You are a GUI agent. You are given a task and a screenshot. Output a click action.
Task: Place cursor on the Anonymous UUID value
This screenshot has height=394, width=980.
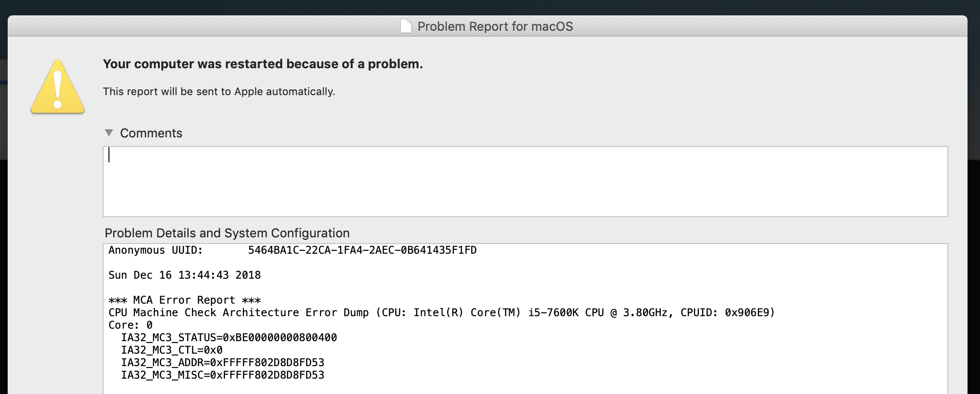point(362,250)
